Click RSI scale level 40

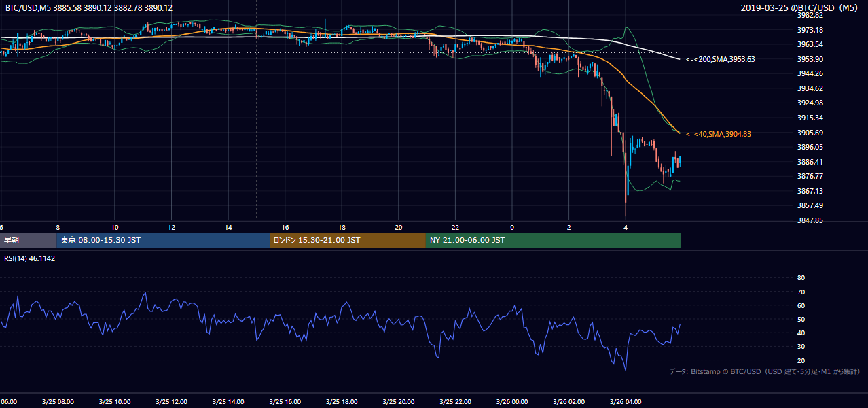(801, 333)
